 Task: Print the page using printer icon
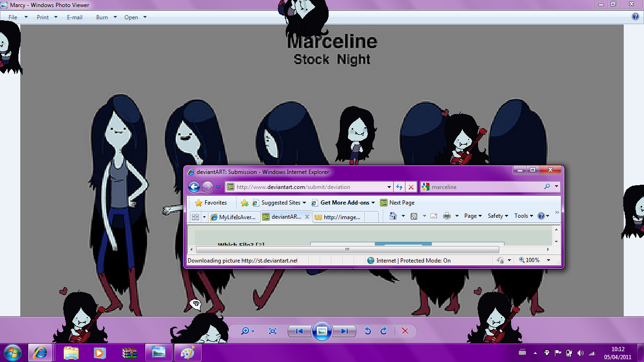tap(447, 216)
